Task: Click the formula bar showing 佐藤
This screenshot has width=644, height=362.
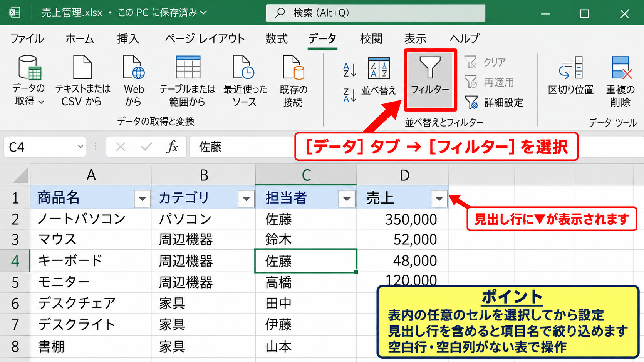Action: [x=243, y=147]
